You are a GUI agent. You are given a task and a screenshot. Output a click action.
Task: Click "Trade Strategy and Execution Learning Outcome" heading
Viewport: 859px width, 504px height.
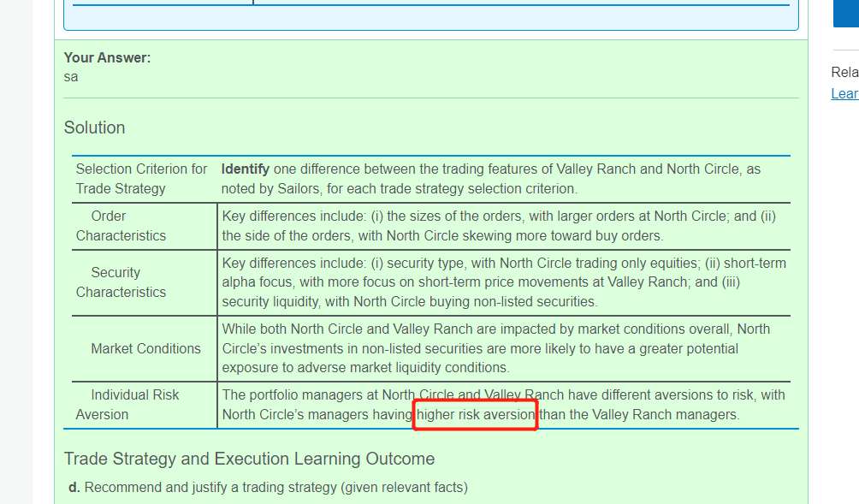[x=249, y=459]
